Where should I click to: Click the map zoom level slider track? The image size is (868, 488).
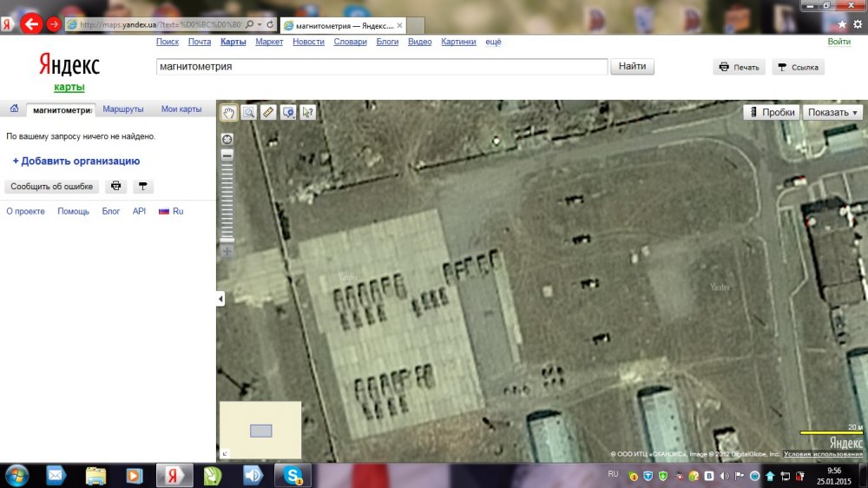coord(227,200)
